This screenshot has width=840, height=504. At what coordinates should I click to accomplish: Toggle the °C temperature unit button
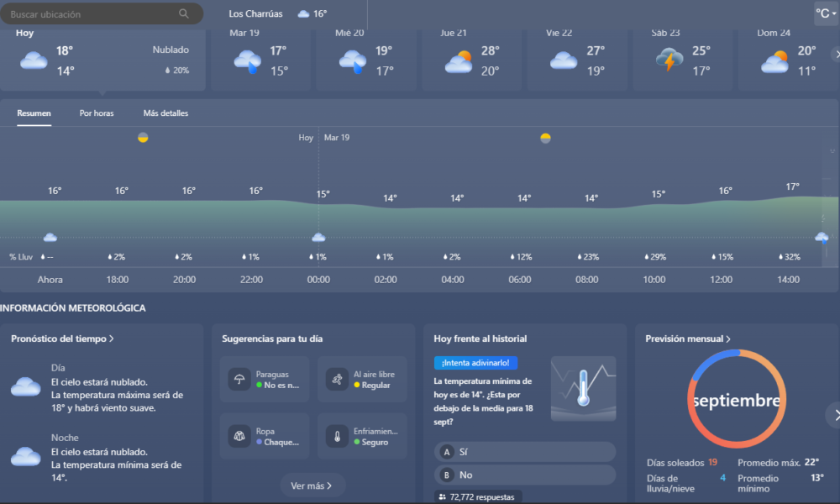pyautogui.click(x=826, y=14)
